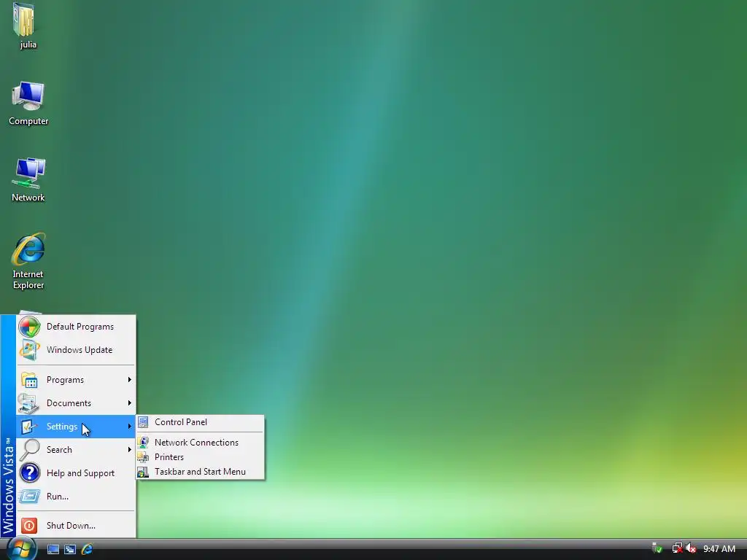The width and height of the screenshot is (747, 560).
Task: Expand the Search submenu arrow
Action: pyautogui.click(x=130, y=449)
